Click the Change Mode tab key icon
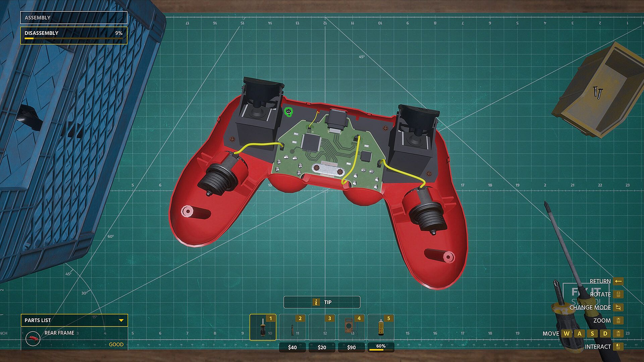 coord(618,307)
